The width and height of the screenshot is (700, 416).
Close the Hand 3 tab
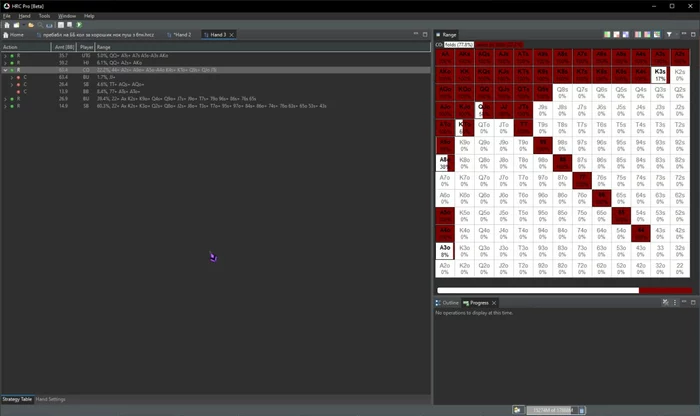231,35
